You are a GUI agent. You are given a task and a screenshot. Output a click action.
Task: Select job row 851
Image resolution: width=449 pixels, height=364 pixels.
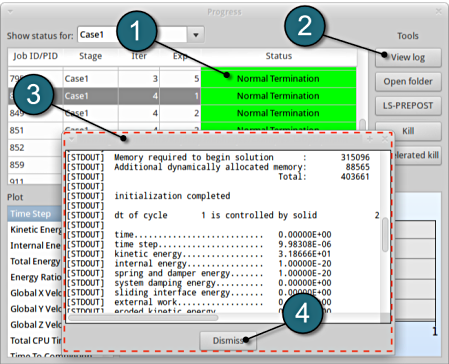click(35, 130)
